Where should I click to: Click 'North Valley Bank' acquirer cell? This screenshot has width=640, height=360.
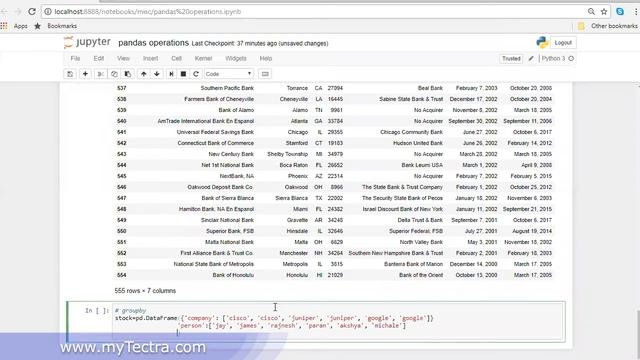[x=421, y=242]
